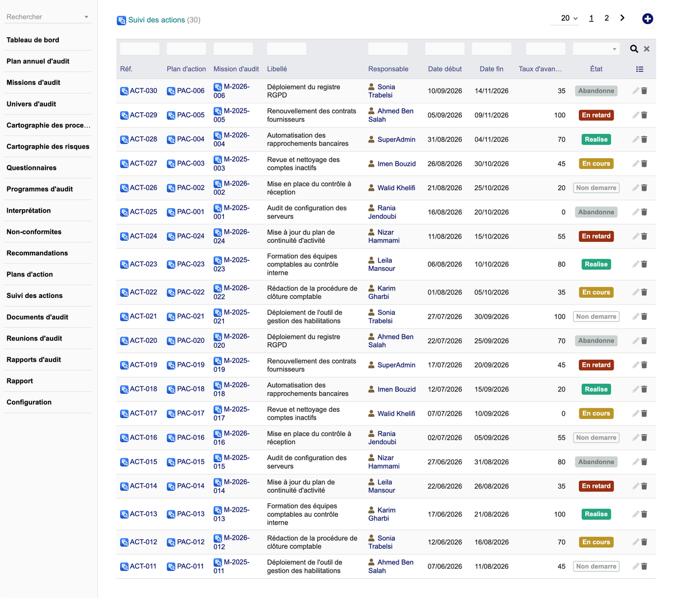Screen dimensions: 673x616
Task: Edit action ACT-021 with pencil icon
Action: point(635,316)
